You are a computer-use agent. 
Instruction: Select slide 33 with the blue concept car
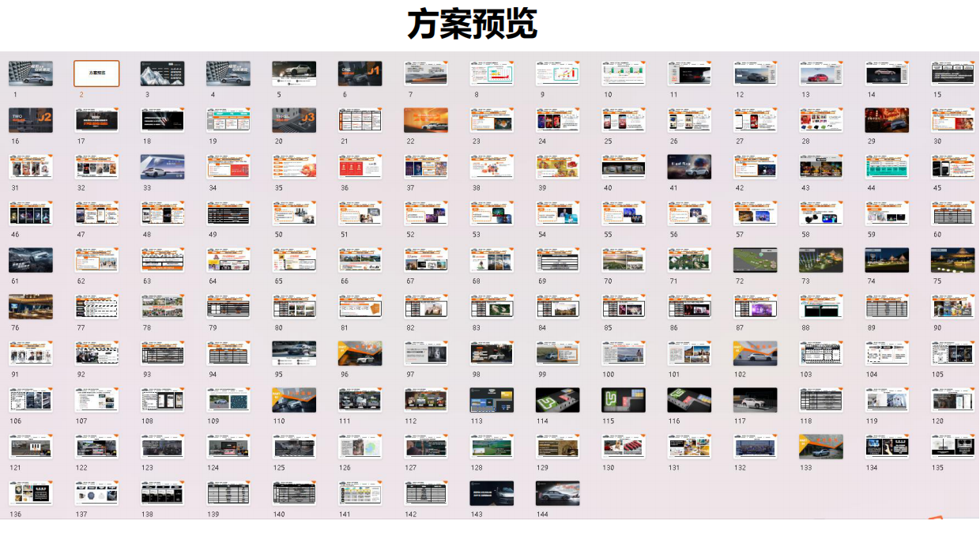pos(162,167)
